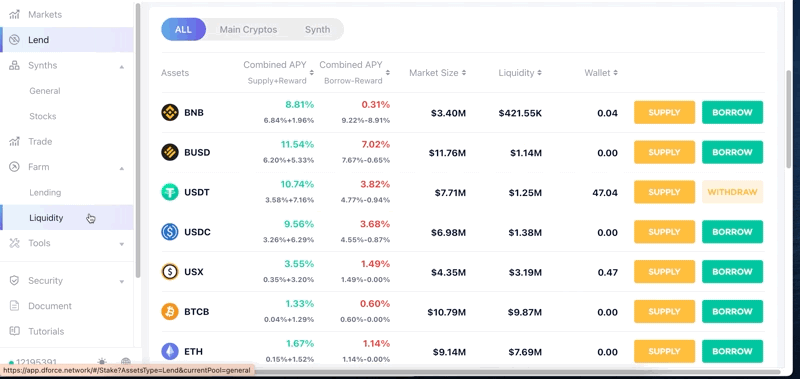Click BORROW button for BNB
Image resolution: width=800 pixels, height=379 pixels.
tap(732, 112)
